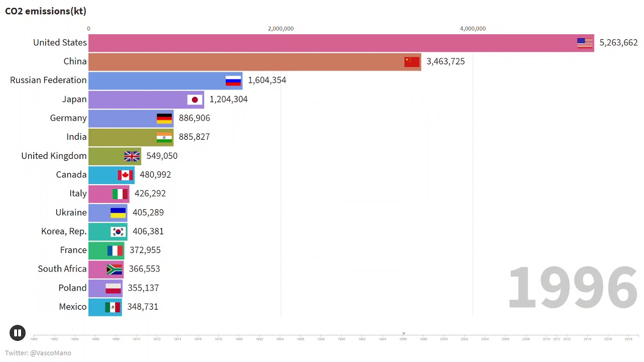
Task: Click the value 549,050
Action: point(162,156)
